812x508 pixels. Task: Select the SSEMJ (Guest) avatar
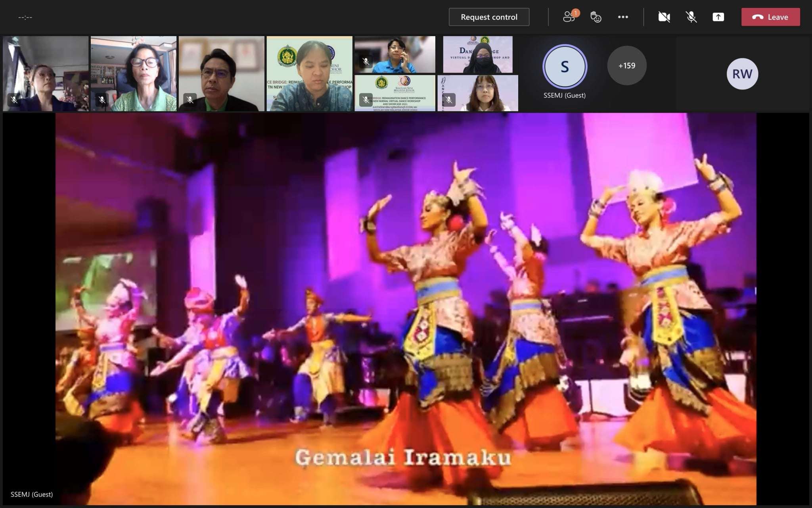(565, 66)
